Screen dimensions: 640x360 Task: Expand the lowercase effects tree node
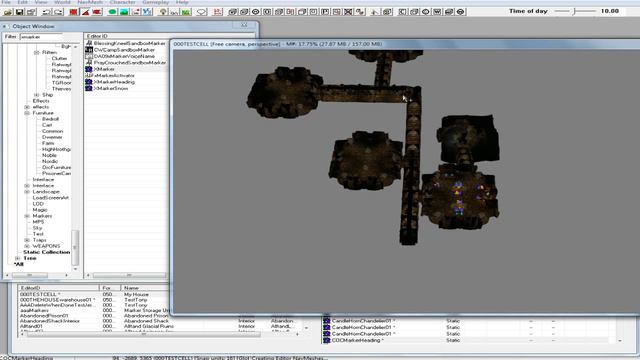27,107
